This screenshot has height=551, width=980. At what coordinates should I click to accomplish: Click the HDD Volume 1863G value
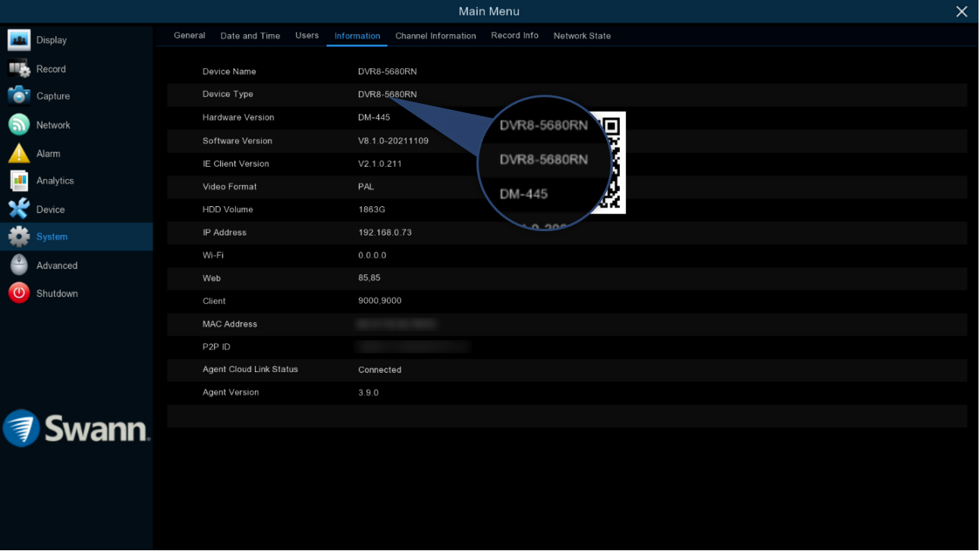tap(372, 209)
